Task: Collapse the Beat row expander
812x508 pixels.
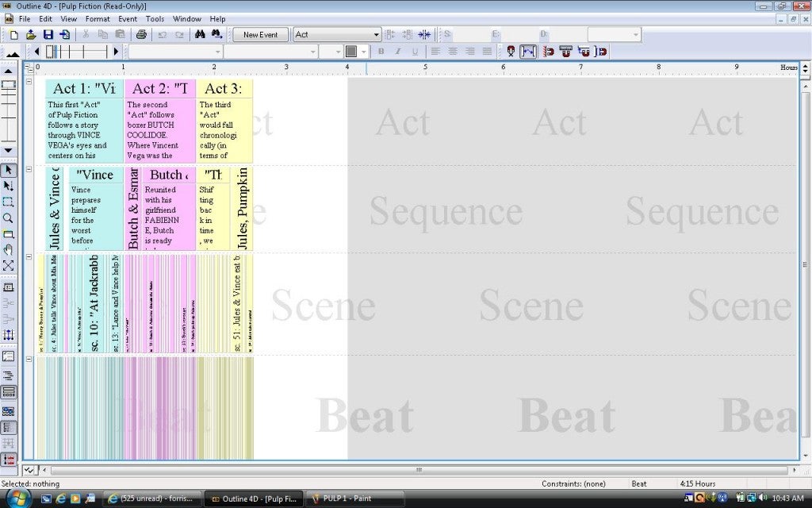Action: (x=29, y=359)
